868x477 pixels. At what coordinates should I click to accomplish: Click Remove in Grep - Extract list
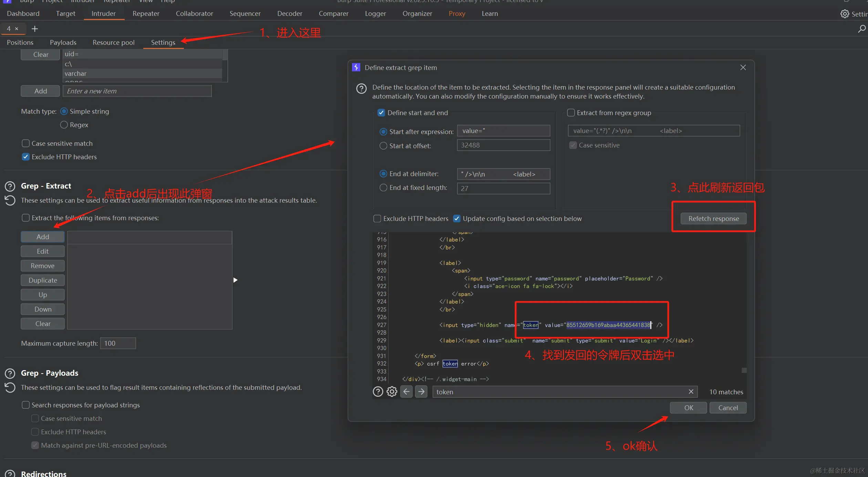coord(43,266)
